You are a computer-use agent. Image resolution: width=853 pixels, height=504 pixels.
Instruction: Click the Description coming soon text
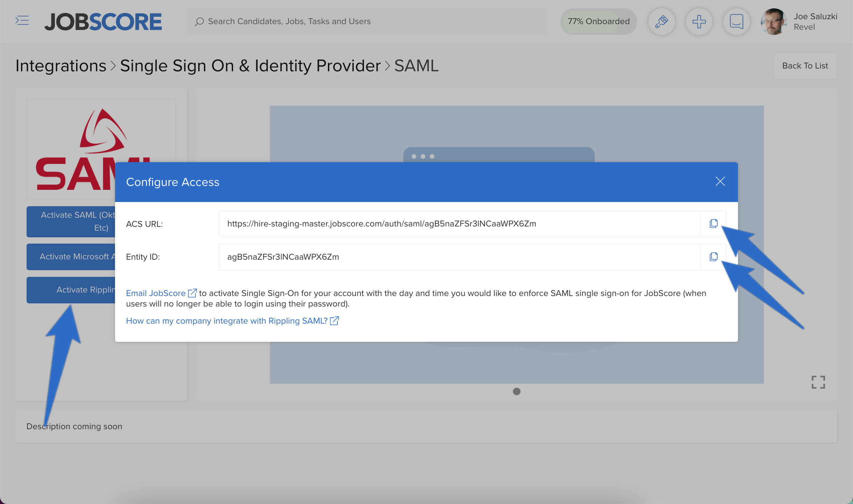[74, 426]
